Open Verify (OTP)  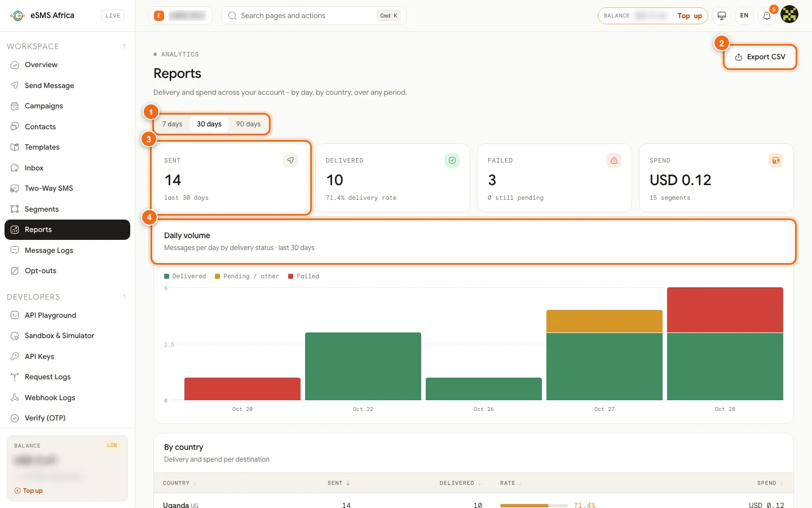click(x=67, y=418)
